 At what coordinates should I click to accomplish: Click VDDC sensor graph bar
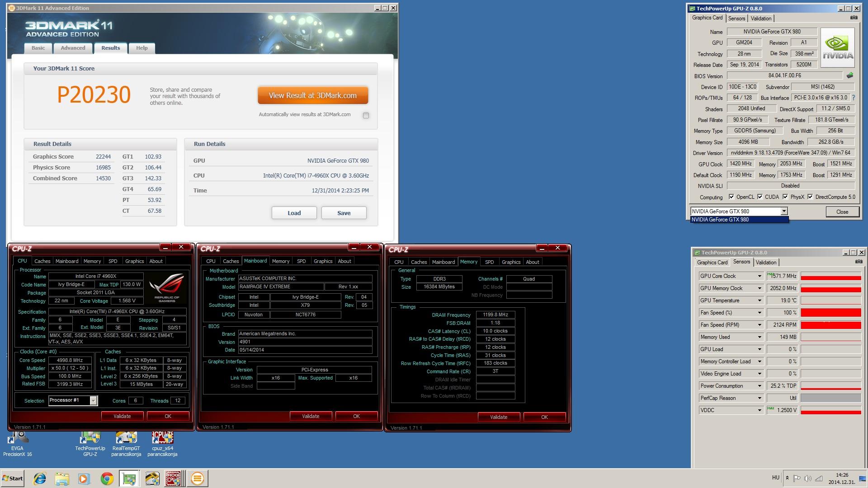pos(830,410)
